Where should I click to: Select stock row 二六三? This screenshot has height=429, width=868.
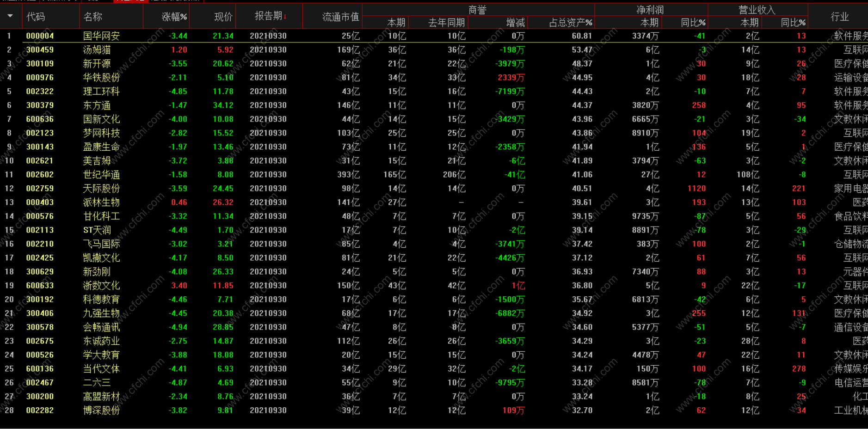pyautogui.click(x=434, y=382)
